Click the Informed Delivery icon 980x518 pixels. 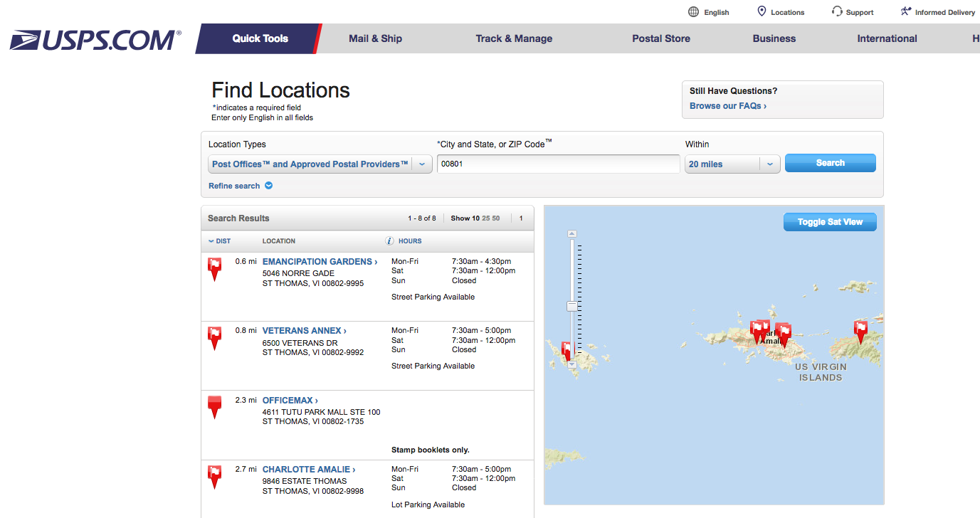(x=905, y=11)
